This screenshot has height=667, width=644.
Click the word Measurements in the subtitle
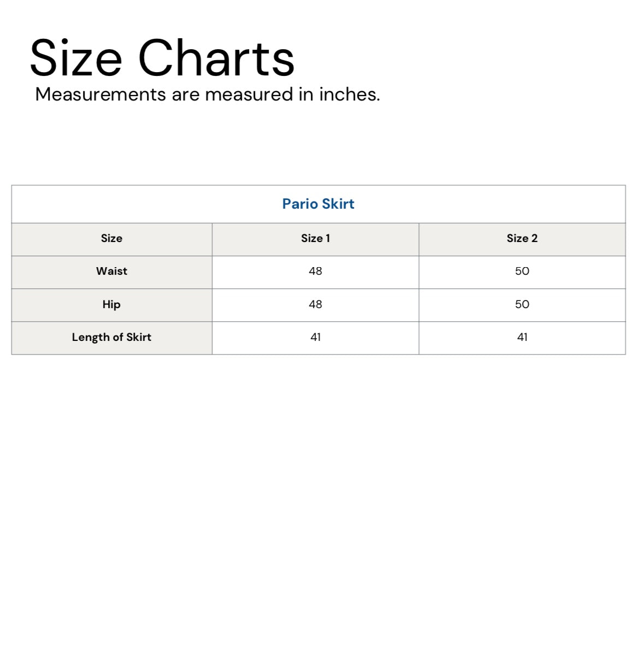point(101,95)
